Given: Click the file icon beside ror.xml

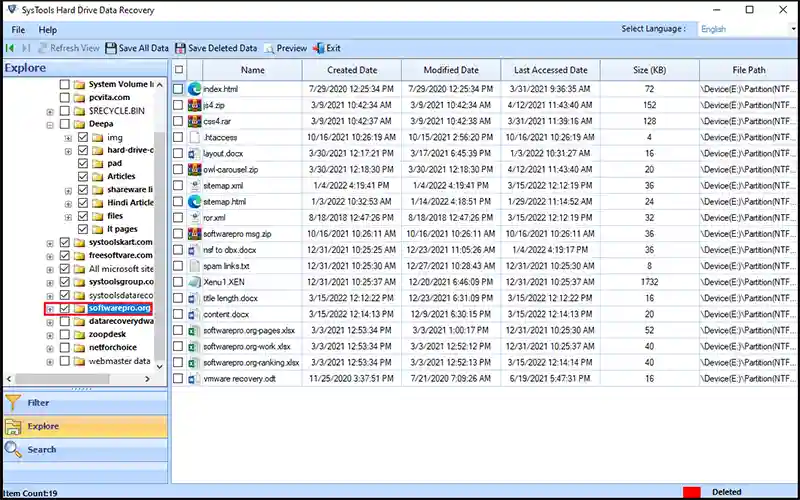Looking at the screenshot, I should click(194, 217).
